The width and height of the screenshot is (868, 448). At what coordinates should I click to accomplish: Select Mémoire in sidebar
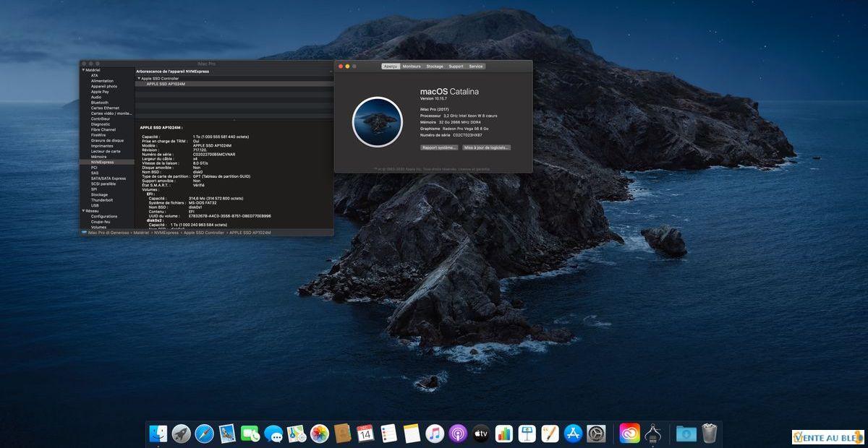tap(98, 157)
